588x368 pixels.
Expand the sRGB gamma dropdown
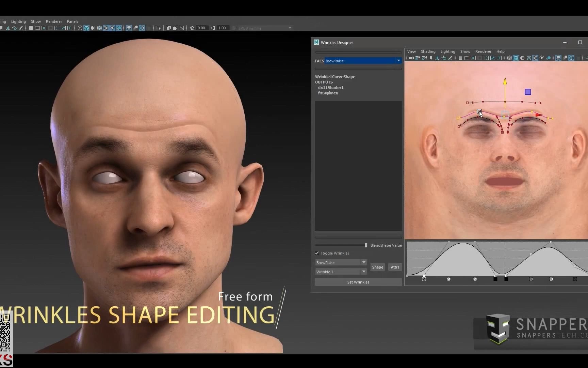(289, 28)
